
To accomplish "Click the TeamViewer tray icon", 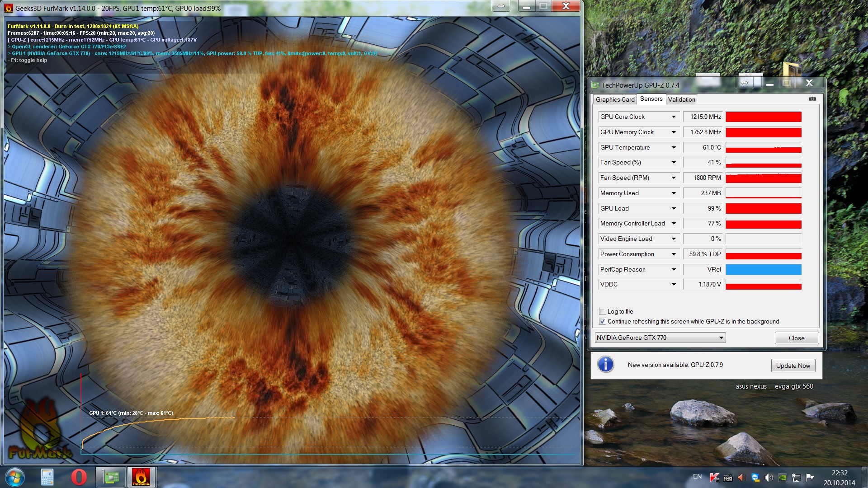I will pyautogui.click(x=755, y=477).
